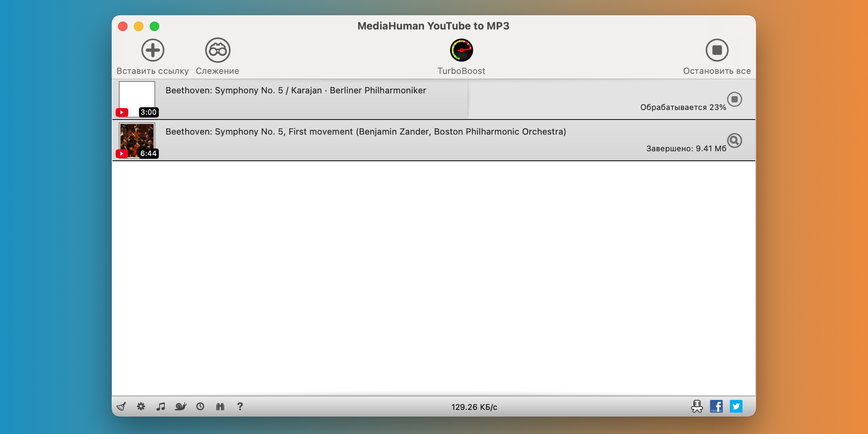Minimize window using yellow button
868x434 pixels.
click(139, 26)
